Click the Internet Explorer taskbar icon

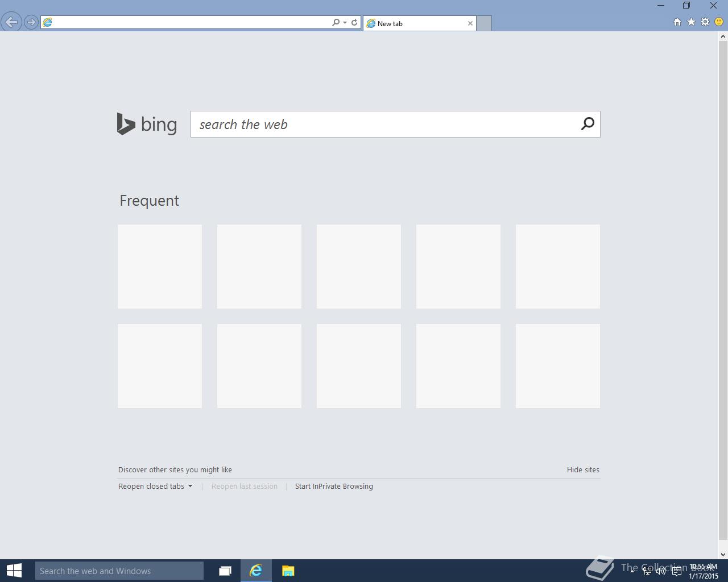[256, 571]
